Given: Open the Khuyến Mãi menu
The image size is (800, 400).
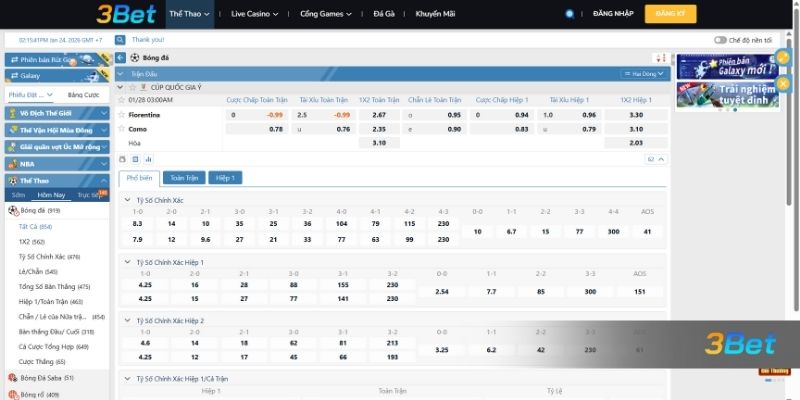Looking at the screenshot, I should 435,14.
